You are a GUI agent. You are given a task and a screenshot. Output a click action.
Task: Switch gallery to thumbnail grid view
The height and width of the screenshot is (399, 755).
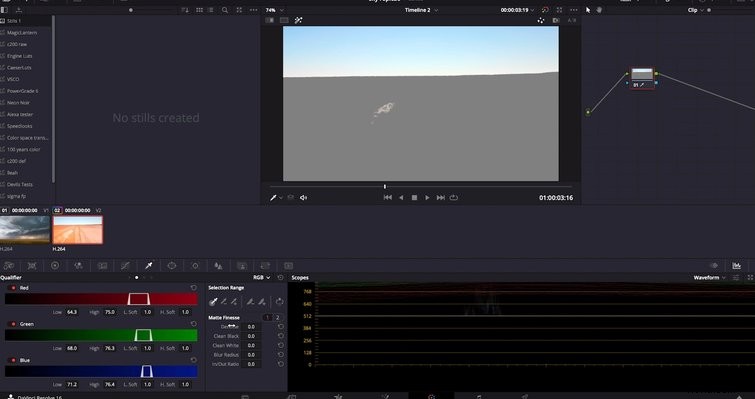click(199, 10)
